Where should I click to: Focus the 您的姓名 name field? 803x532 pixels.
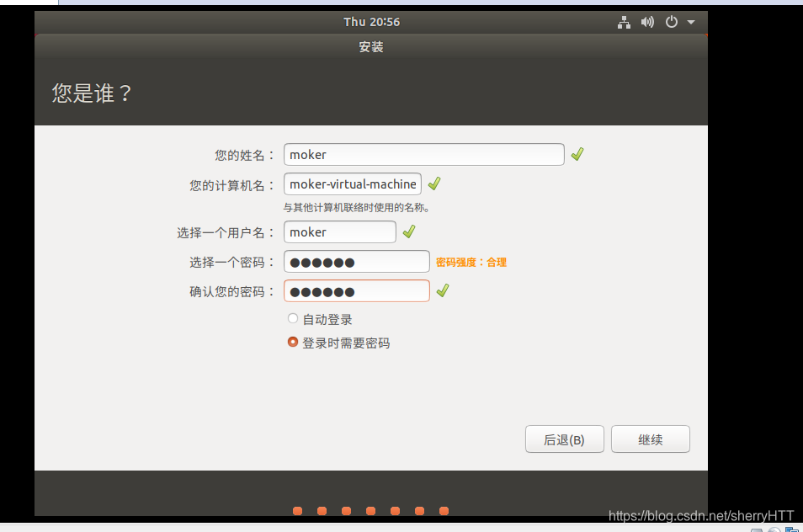pyautogui.click(x=424, y=155)
